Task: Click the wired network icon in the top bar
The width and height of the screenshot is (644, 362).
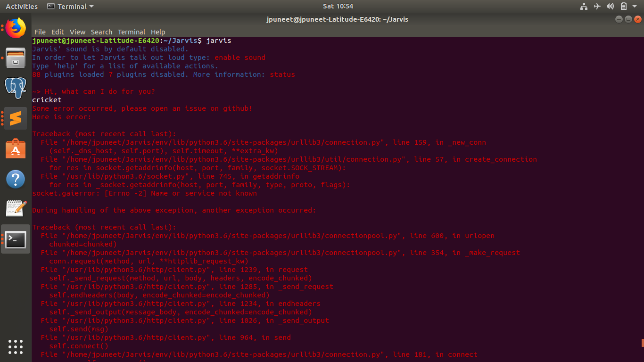Action: (x=584, y=6)
